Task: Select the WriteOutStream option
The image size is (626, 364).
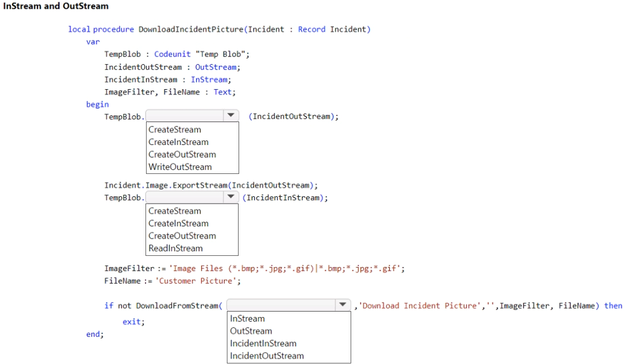Action: (180, 167)
